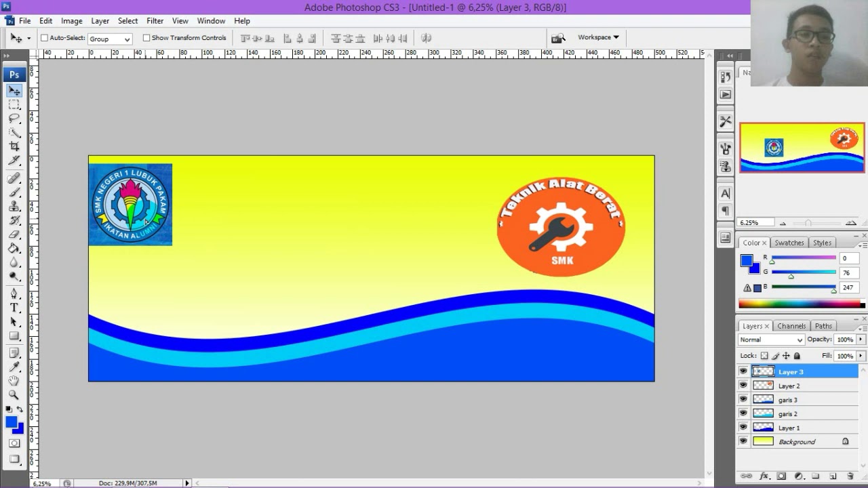This screenshot has height=488, width=868.
Task: Open the tool preset picker arrow
Action: [28, 39]
